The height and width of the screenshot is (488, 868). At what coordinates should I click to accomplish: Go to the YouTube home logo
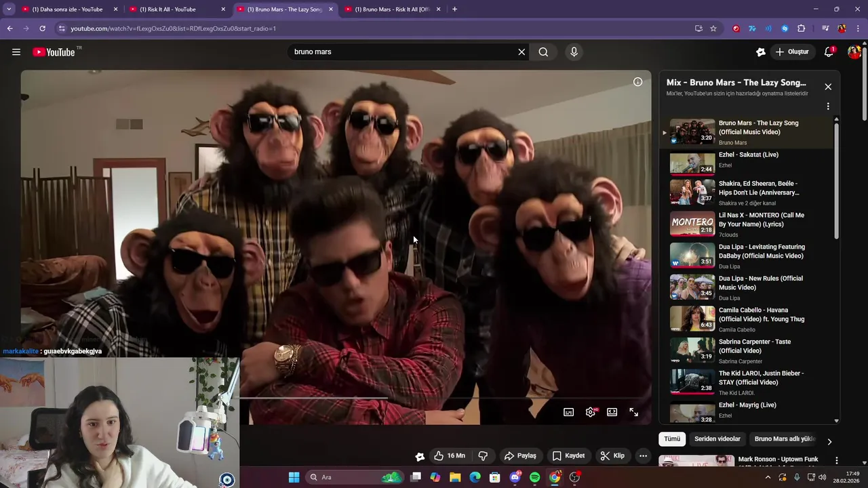(54, 52)
